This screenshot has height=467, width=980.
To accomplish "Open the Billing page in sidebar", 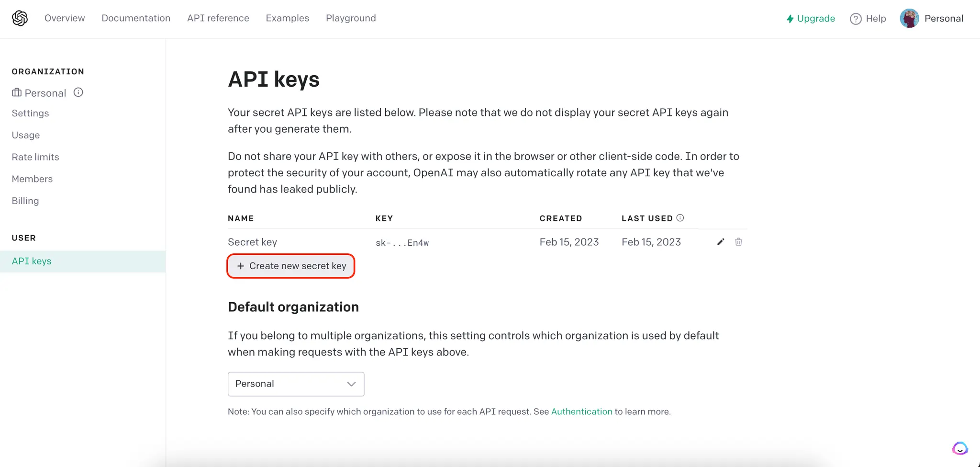I will [25, 201].
